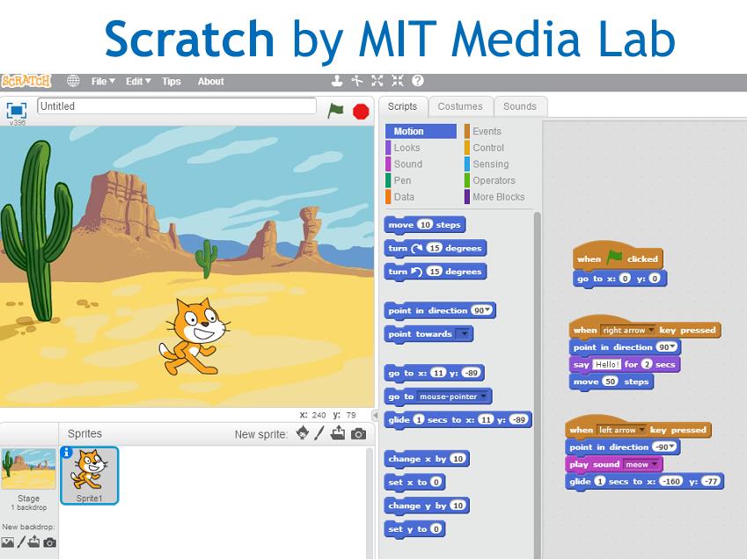Screen dimensions: 747x560
Task: Choose backdrop from library
Action: click(x=7, y=542)
